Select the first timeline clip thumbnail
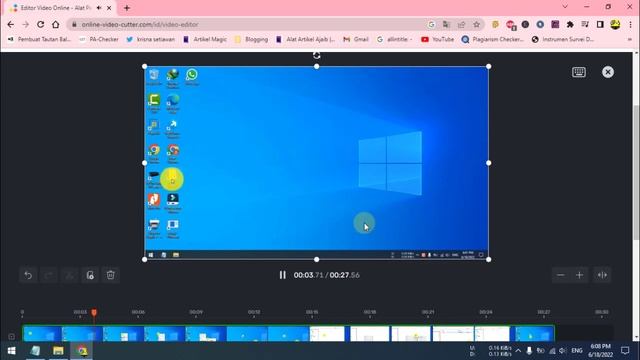Screen dimensions: 640x360 click(x=42, y=333)
